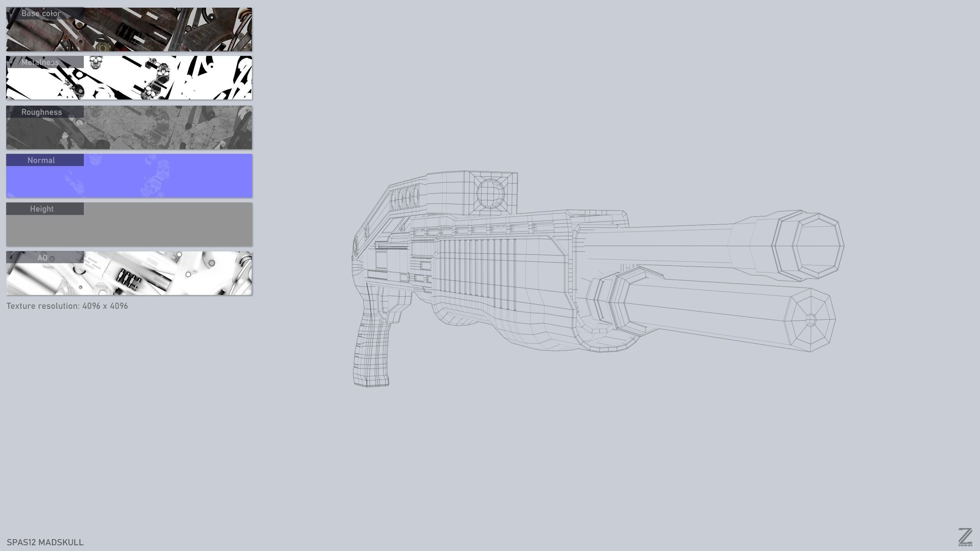The image size is (980, 551).
Task: Click the Z logo icon
Action: [x=965, y=537]
